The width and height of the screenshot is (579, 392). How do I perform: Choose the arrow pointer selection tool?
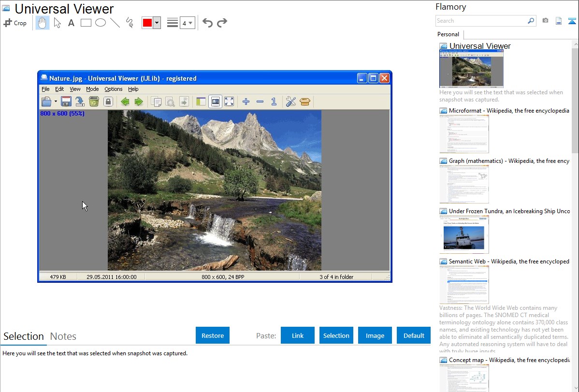click(57, 23)
